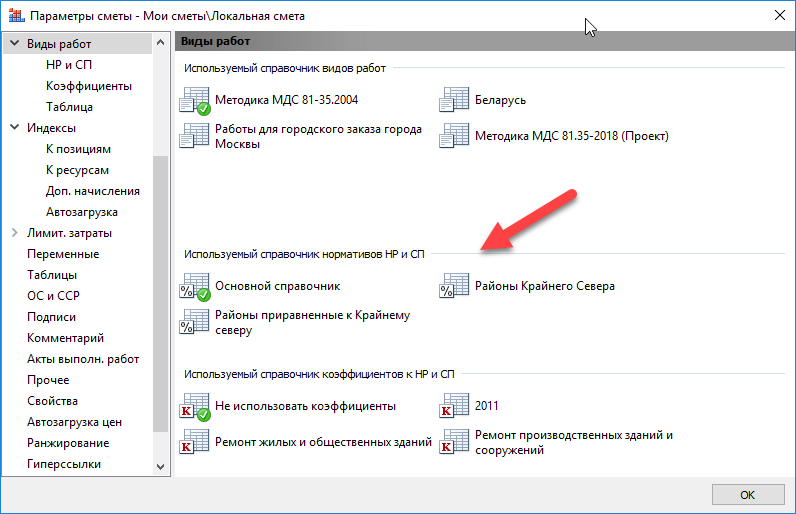796x514 pixels.
Task: Open the Автозагрузка цен section
Action: coord(74,422)
